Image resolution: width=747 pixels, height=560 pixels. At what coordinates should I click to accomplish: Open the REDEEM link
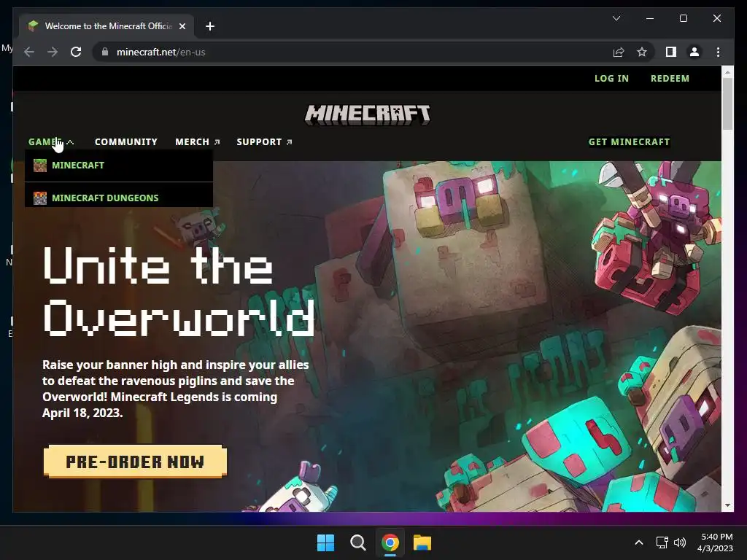[x=670, y=79]
